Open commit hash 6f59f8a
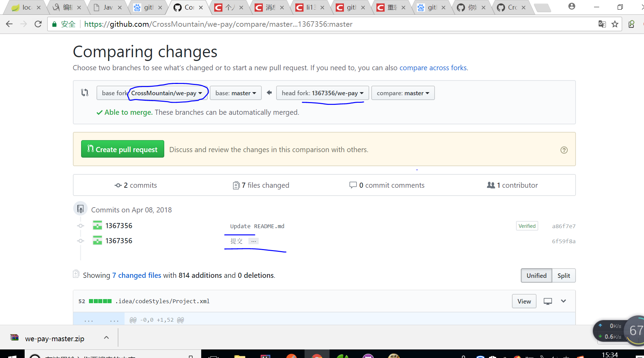The width and height of the screenshot is (644, 358). coord(564,241)
